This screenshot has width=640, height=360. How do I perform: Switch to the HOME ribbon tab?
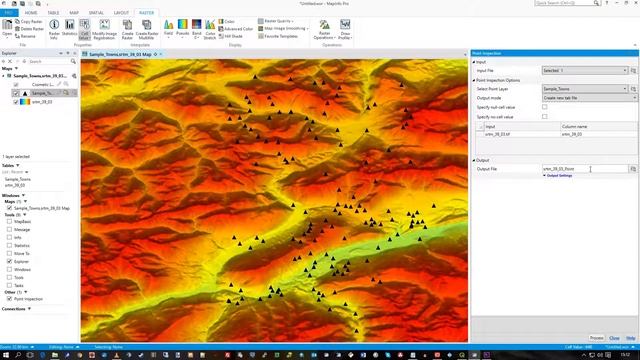click(31, 13)
